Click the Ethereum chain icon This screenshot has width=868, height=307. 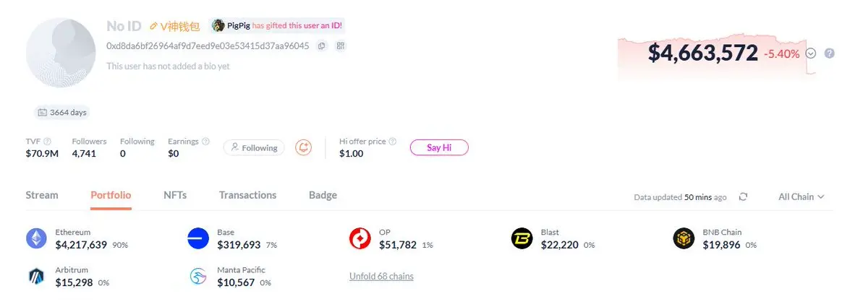(36, 238)
